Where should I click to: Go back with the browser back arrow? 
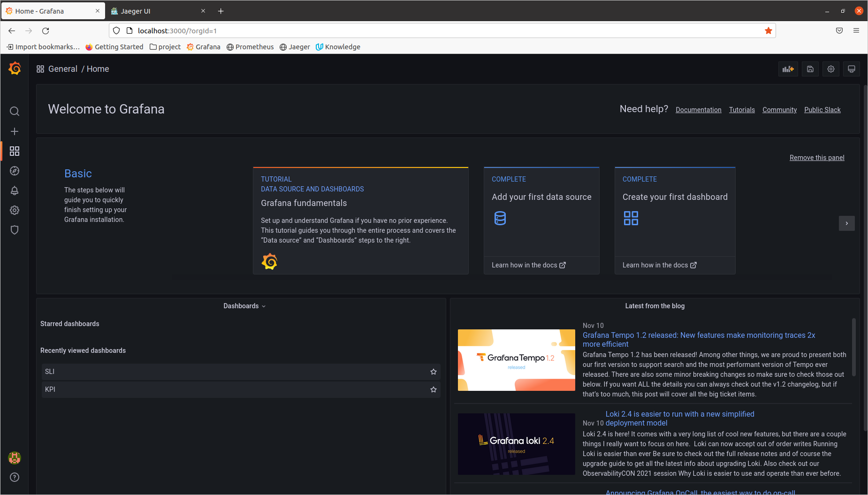12,31
